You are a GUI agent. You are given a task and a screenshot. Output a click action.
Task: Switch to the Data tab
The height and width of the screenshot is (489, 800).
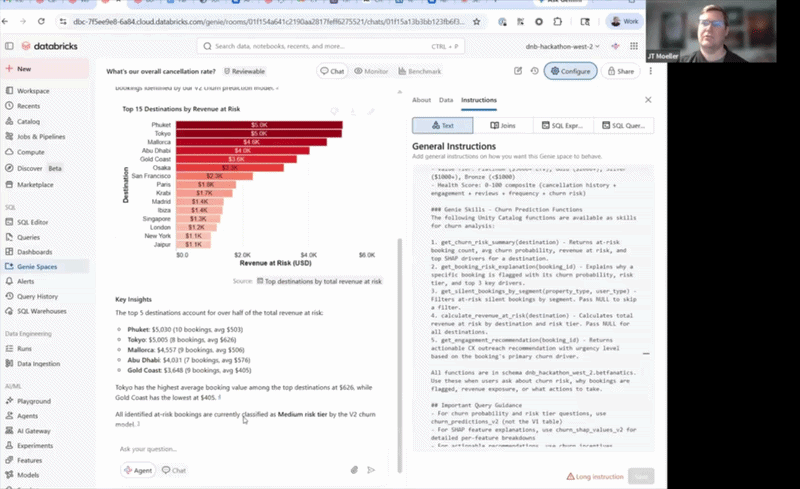click(446, 100)
